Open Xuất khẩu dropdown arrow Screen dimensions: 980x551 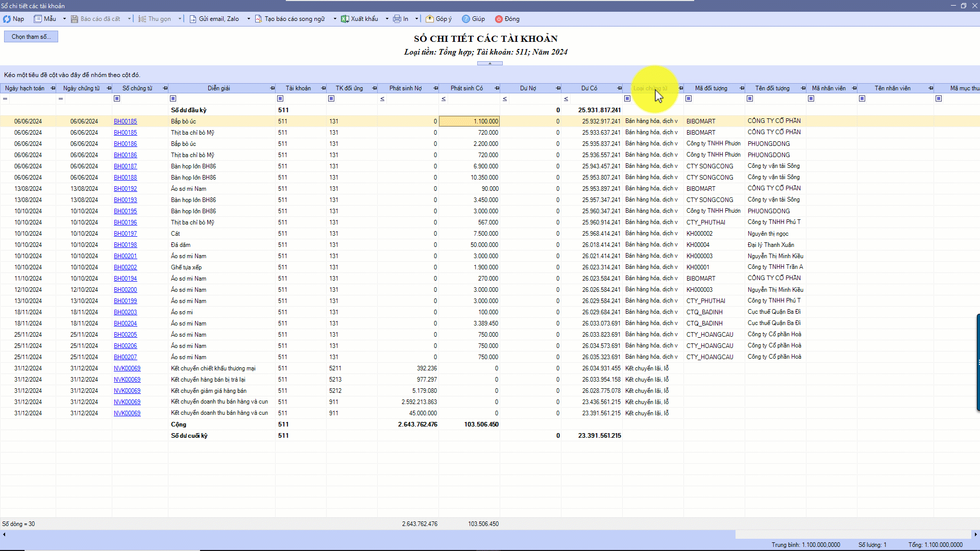pyautogui.click(x=387, y=19)
